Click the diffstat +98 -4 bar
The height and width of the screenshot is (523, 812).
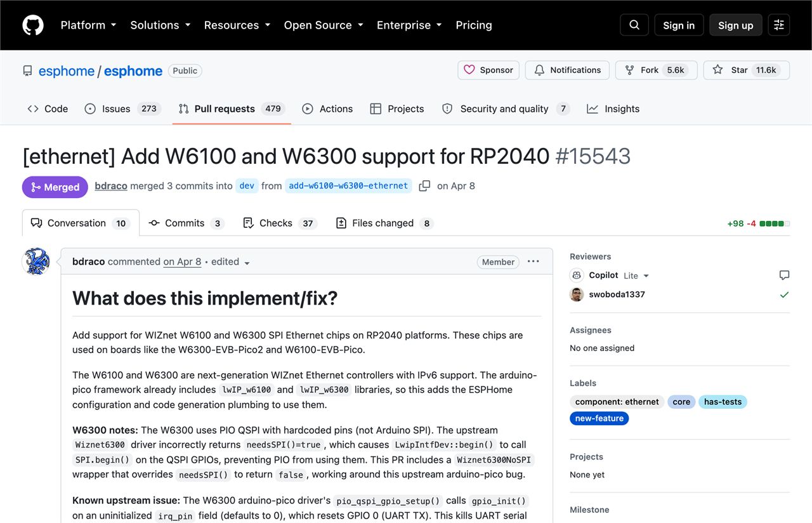[x=758, y=223]
